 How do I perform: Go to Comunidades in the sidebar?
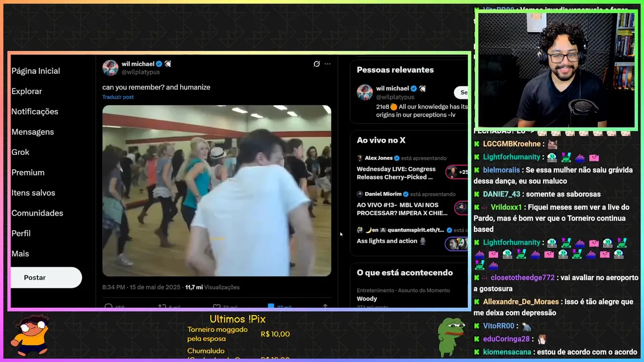[37, 213]
